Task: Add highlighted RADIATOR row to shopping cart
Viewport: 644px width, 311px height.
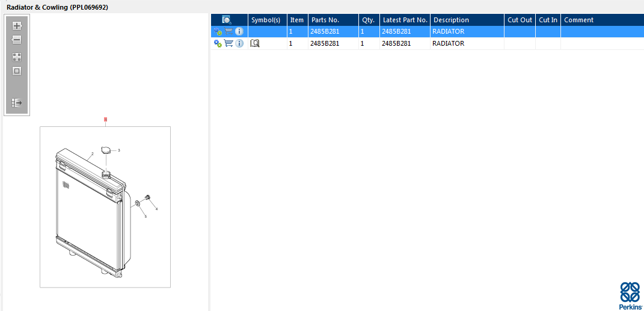Action: [x=228, y=31]
